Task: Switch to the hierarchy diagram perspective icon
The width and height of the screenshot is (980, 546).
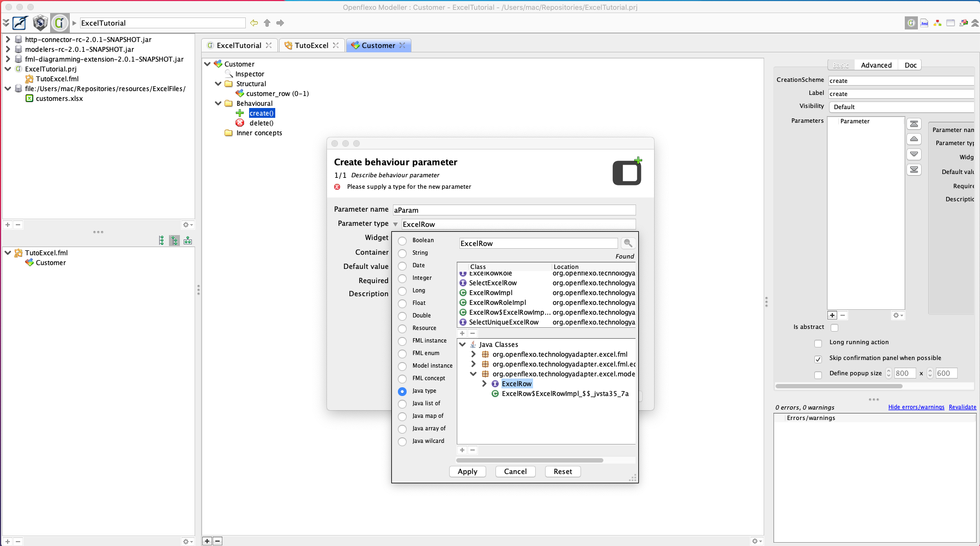Action: [x=937, y=23]
